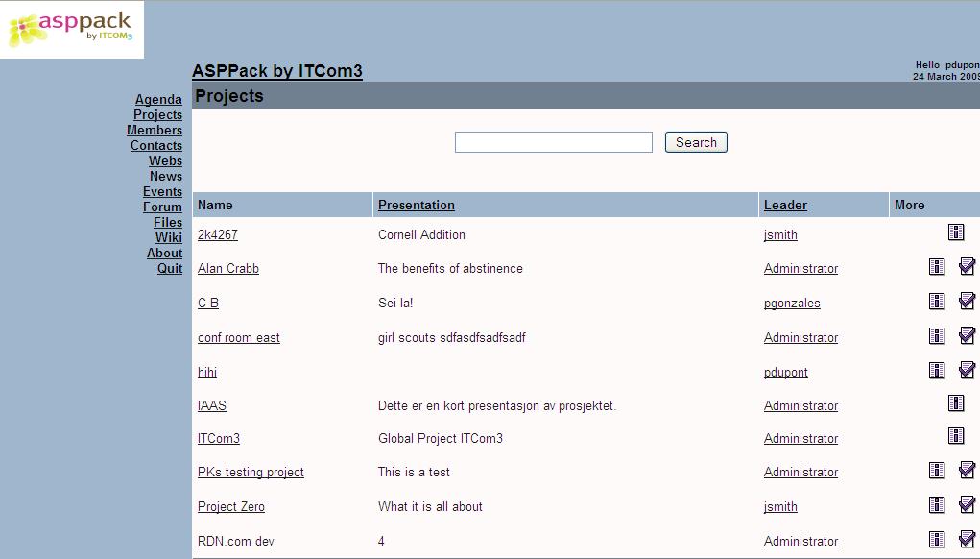980x559 pixels.
Task: Sort projects by the Presentation column
Action: point(417,206)
